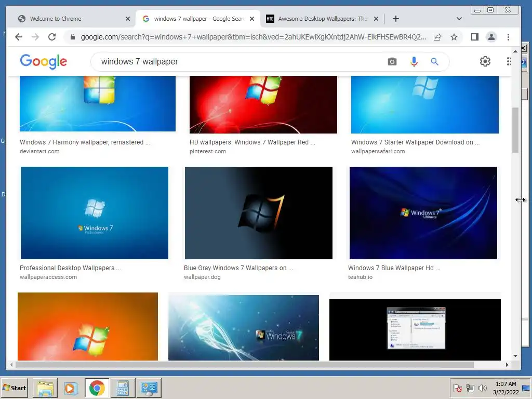
Task: Open a new tab with plus button
Action: point(395,19)
